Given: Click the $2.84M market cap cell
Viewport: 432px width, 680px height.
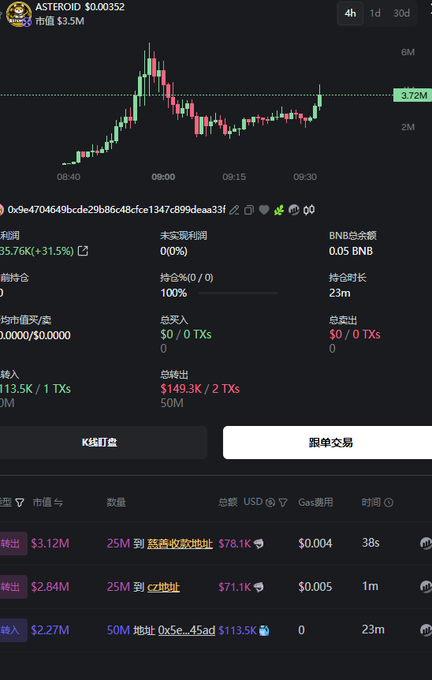Looking at the screenshot, I should point(50,587).
